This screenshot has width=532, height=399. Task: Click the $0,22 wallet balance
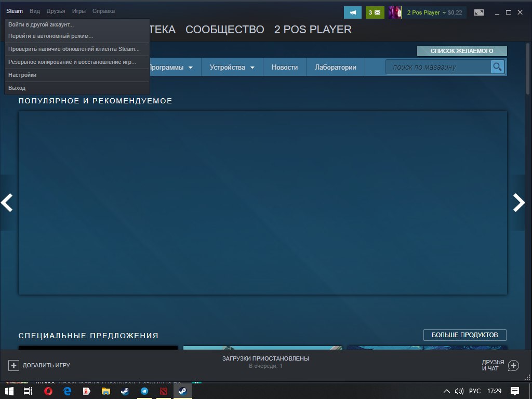[x=455, y=12]
